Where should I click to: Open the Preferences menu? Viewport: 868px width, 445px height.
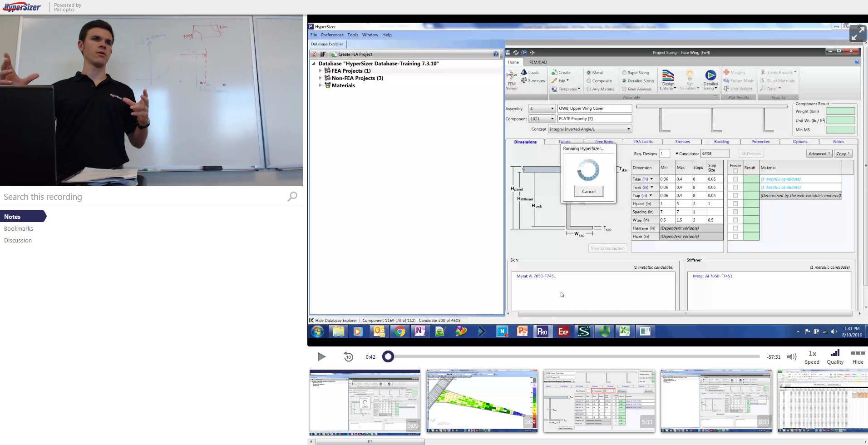(x=332, y=35)
